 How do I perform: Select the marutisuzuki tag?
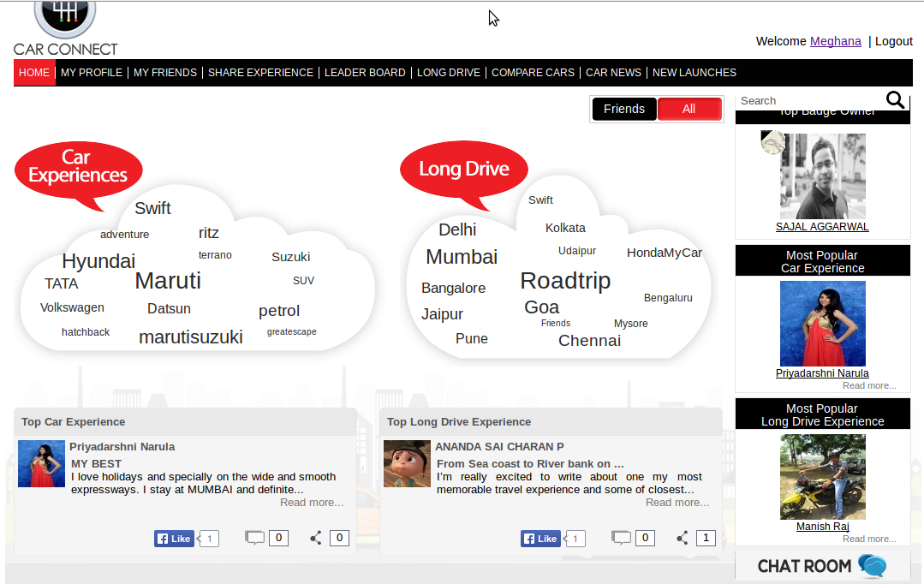click(x=191, y=337)
